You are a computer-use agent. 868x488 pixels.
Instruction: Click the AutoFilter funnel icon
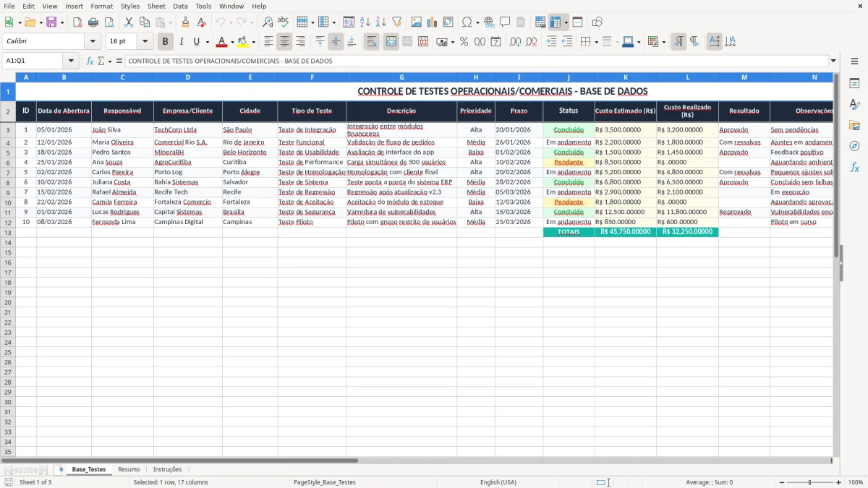(x=396, y=22)
